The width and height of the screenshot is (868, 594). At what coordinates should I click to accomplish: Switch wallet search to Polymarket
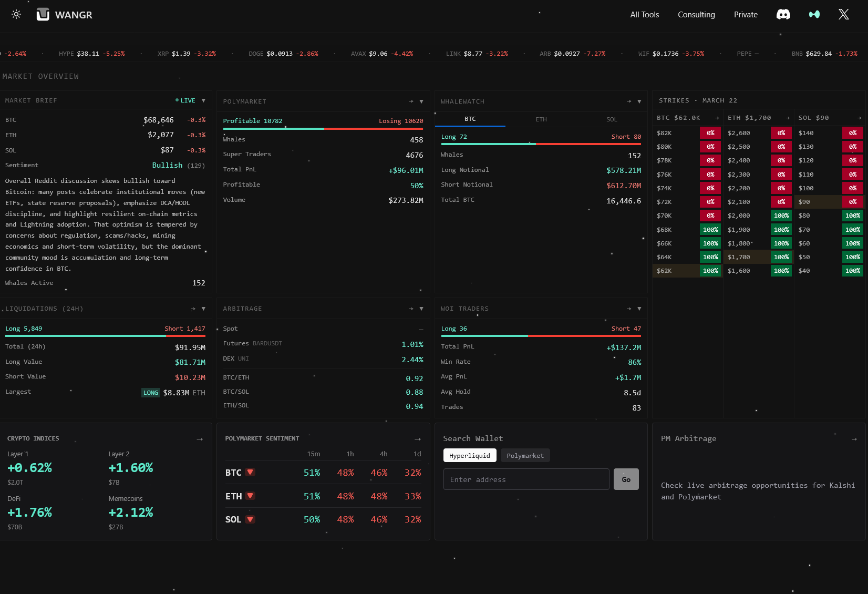[525, 456]
